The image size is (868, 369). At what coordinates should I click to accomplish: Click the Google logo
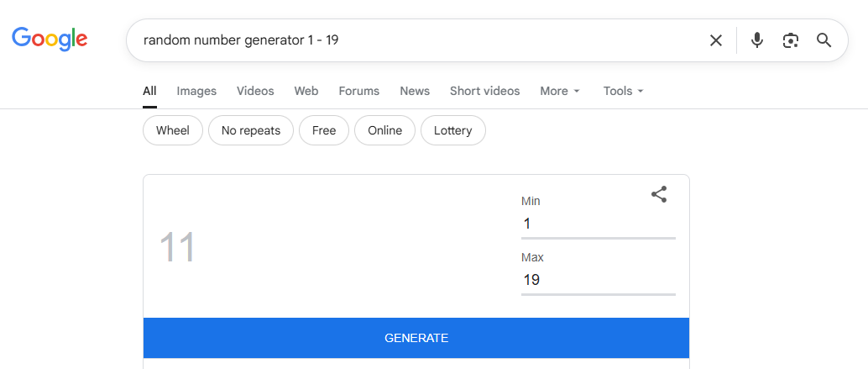pos(50,39)
